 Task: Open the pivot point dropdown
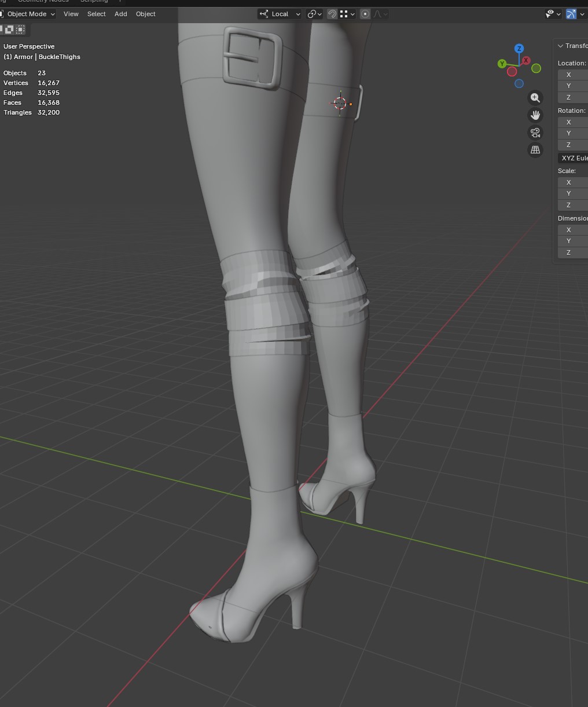pos(314,14)
